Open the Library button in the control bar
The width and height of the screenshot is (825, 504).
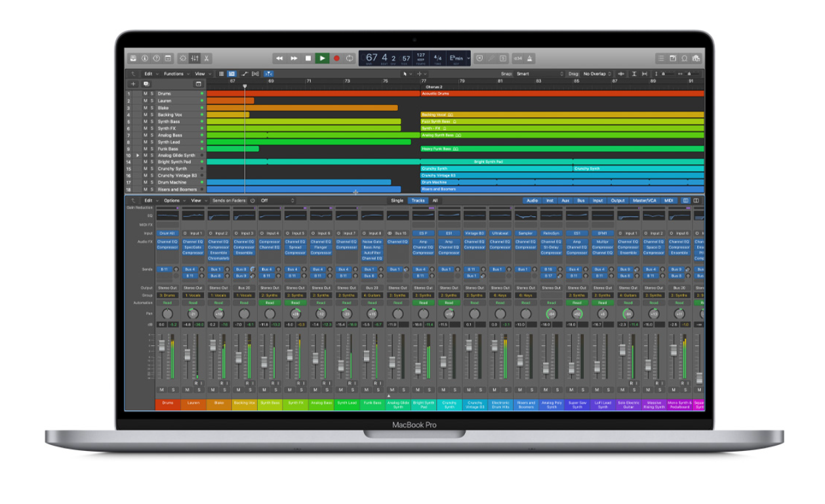pos(133,58)
